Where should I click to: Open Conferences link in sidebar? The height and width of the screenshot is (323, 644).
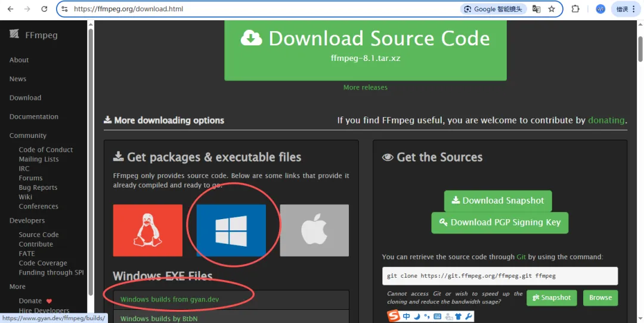click(x=38, y=207)
